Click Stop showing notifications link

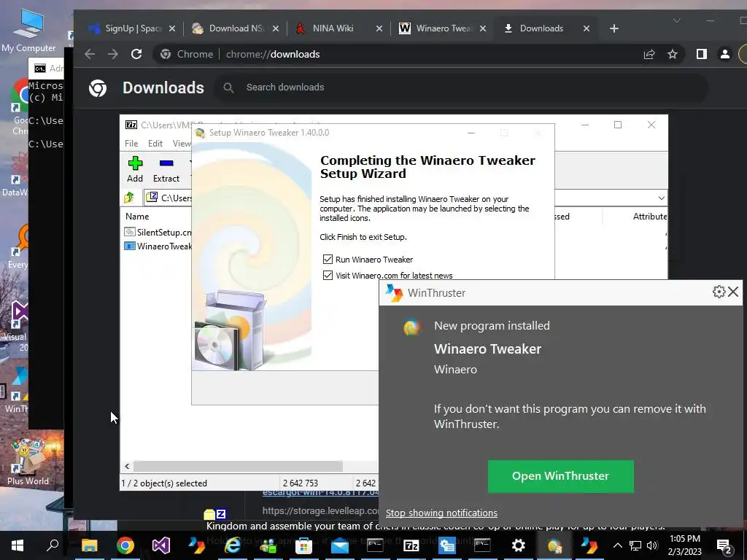coord(441,513)
